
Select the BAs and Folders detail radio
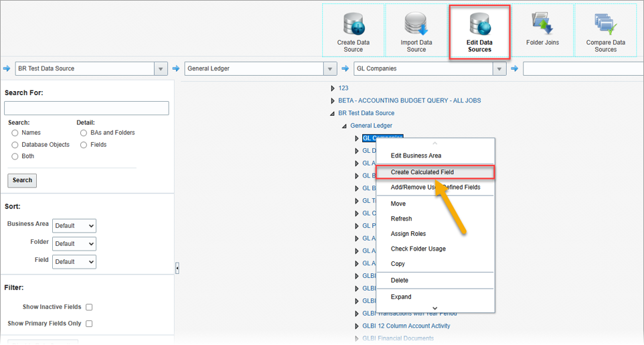(x=84, y=133)
